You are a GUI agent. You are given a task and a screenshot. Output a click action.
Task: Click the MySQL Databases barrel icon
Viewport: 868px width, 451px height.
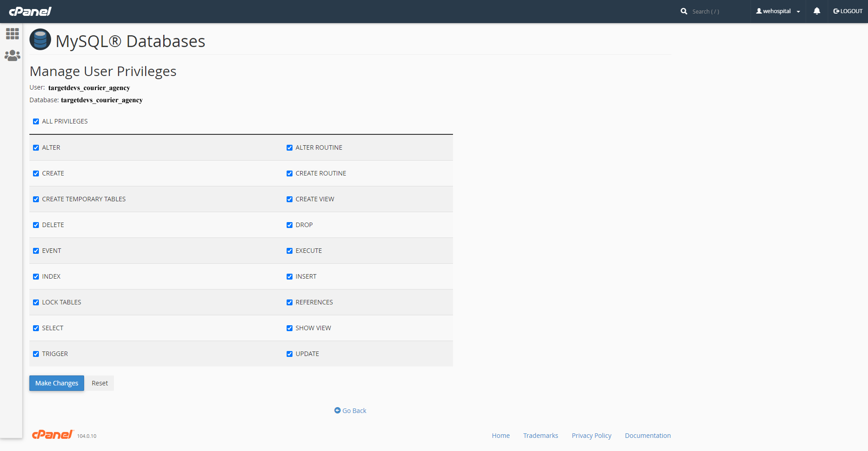click(40, 40)
